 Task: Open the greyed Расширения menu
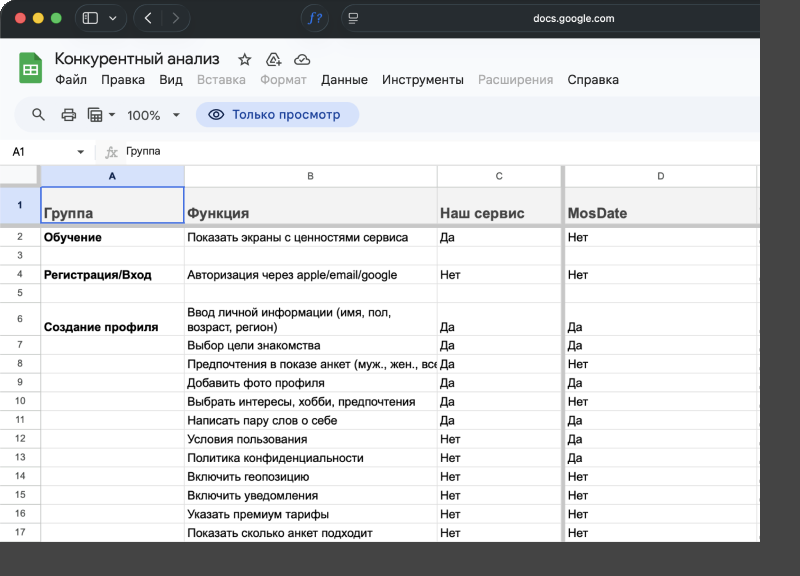pyautogui.click(x=515, y=80)
